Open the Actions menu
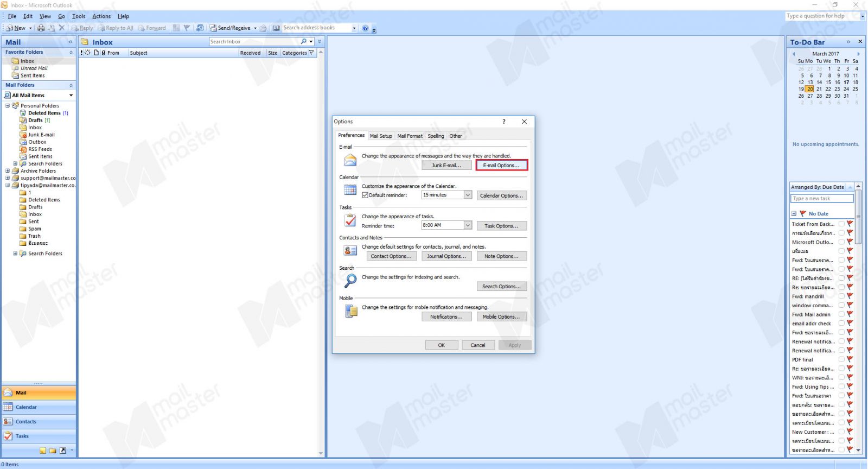Image resolution: width=868 pixels, height=469 pixels. [101, 16]
